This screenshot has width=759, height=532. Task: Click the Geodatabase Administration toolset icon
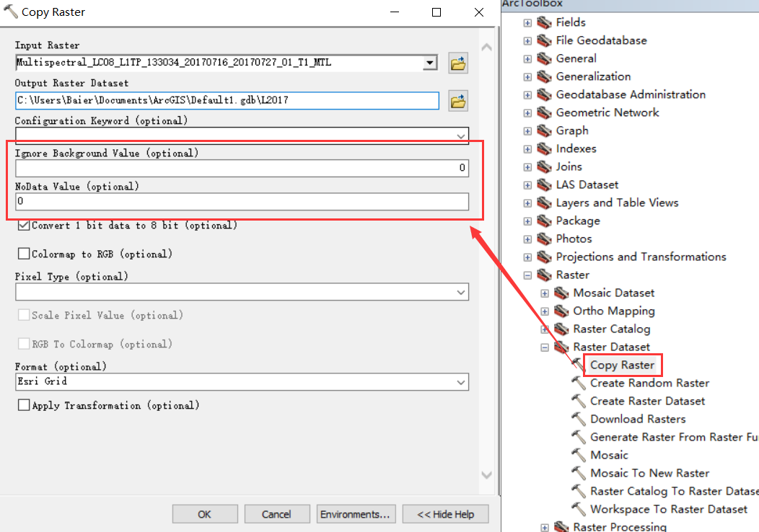(x=545, y=94)
